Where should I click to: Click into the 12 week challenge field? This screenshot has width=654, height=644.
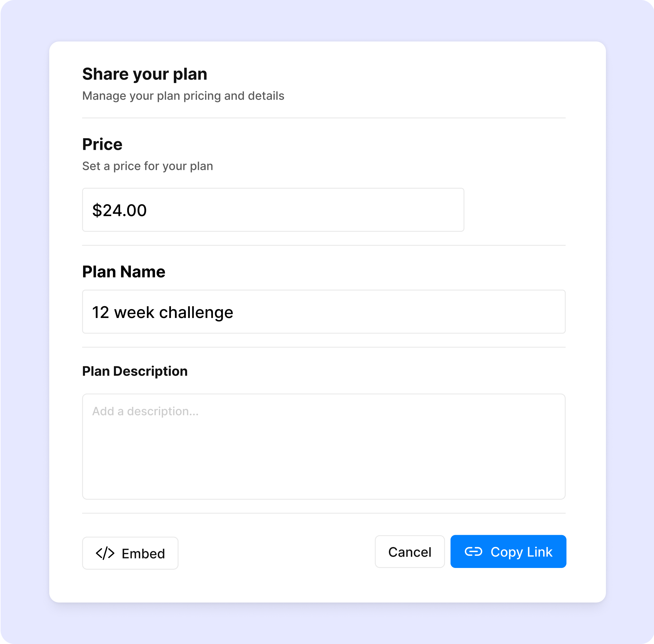[324, 312]
